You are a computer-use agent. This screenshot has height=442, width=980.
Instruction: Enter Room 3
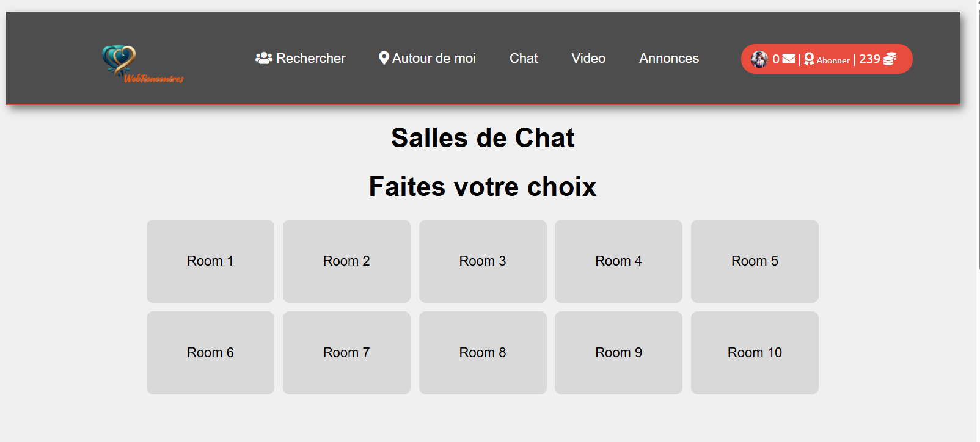click(x=482, y=261)
